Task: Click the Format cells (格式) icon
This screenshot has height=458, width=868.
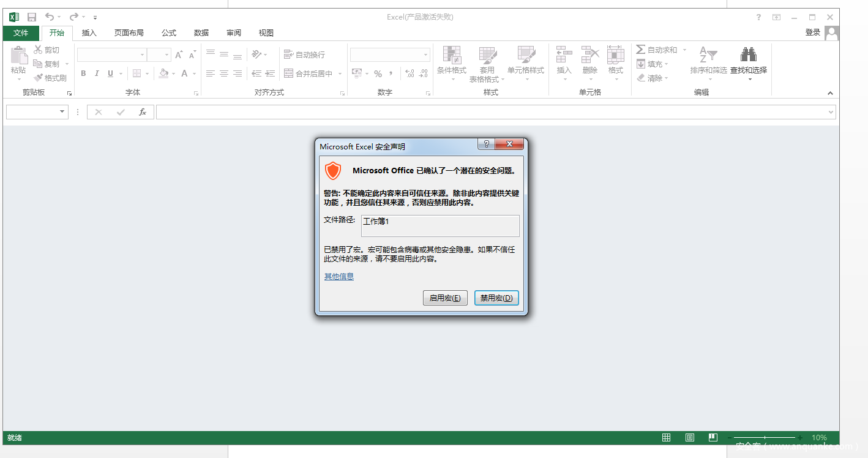Action: coord(616,54)
